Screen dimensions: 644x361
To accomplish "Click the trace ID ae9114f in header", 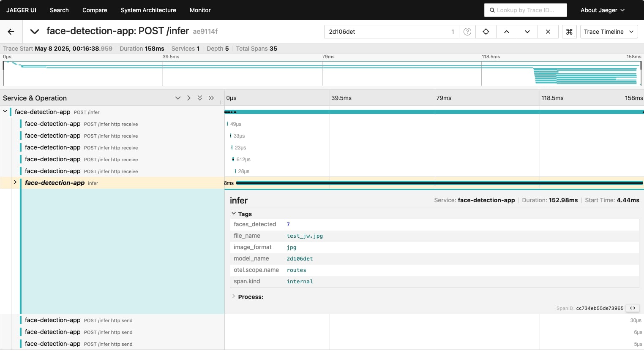I will click(205, 32).
